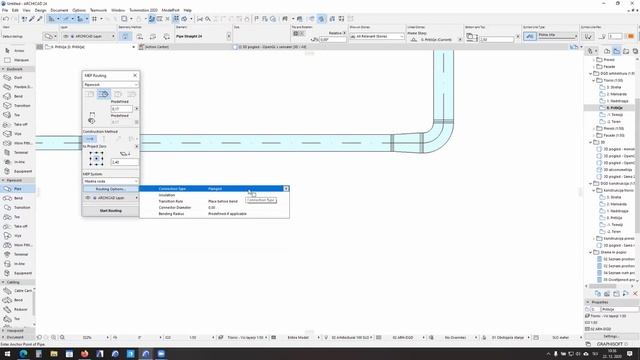Expand the to Project Zero arrow
640x360 pixels.
(x=136, y=147)
